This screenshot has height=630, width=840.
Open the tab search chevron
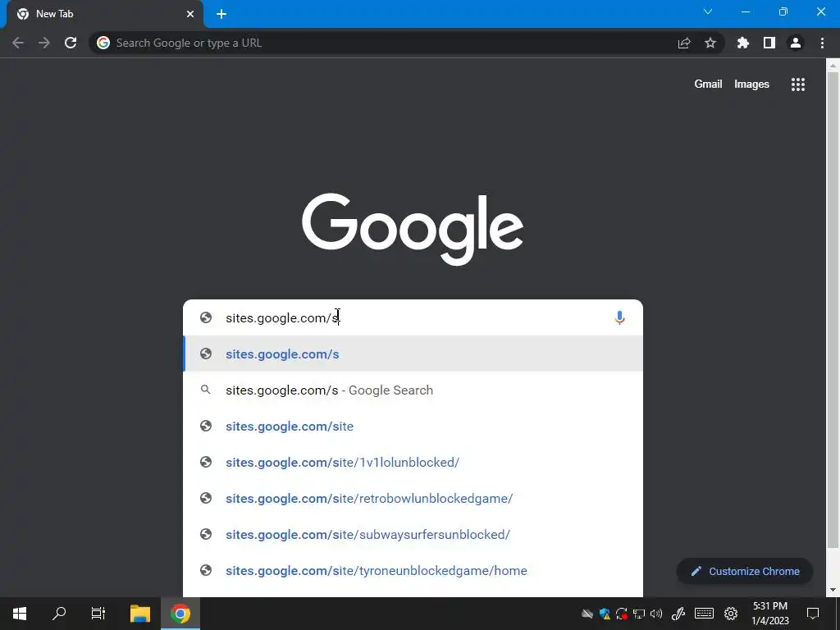(x=708, y=11)
